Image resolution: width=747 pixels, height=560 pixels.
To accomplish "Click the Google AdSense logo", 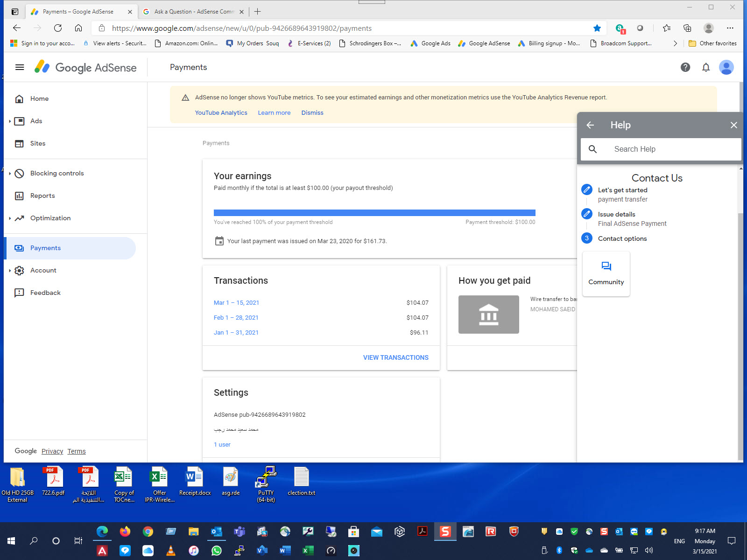I will coord(85,67).
